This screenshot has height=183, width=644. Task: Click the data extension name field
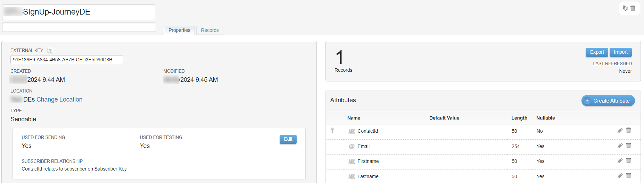click(x=79, y=12)
